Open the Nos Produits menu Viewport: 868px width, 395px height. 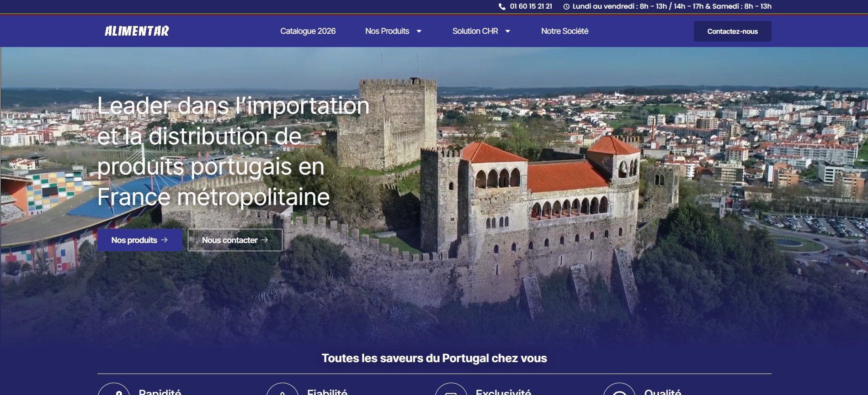[x=387, y=31]
